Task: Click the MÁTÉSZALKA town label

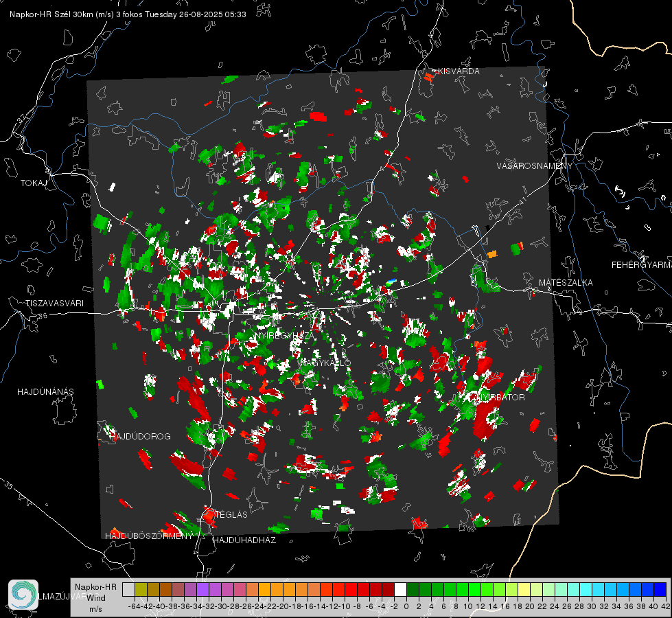Action: click(566, 283)
